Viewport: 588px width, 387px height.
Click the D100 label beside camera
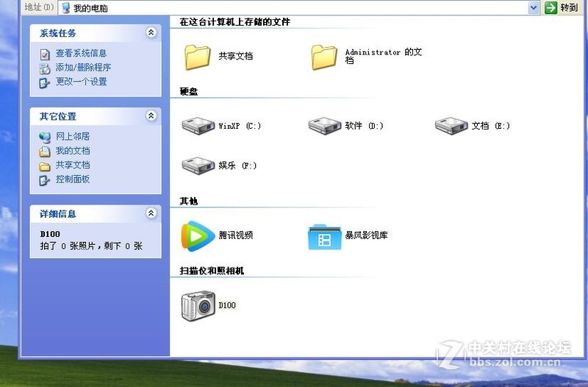tap(227, 305)
